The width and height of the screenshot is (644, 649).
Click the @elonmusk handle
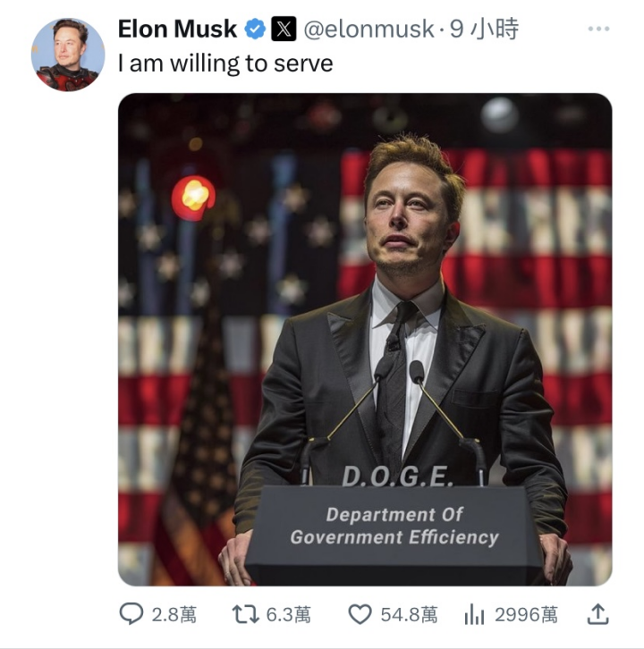pyautogui.click(x=369, y=29)
